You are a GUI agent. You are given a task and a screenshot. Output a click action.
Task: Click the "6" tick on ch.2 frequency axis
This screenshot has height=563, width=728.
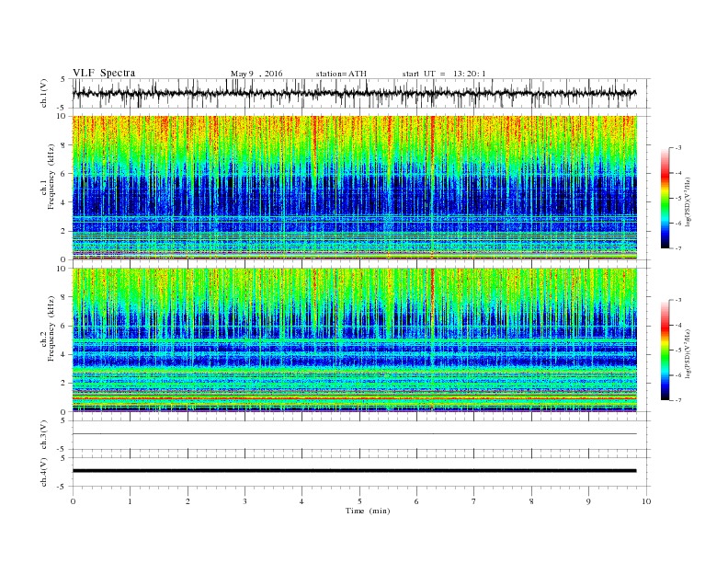coord(63,326)
